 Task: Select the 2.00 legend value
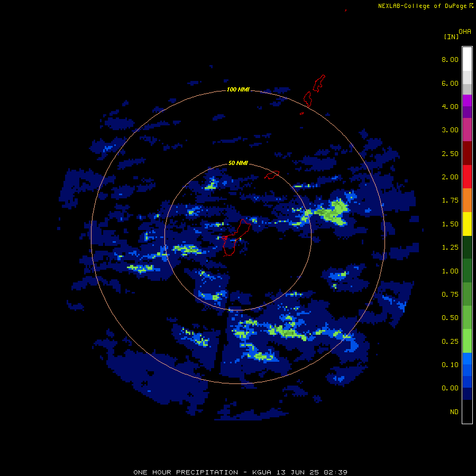[x=450, y=177]
